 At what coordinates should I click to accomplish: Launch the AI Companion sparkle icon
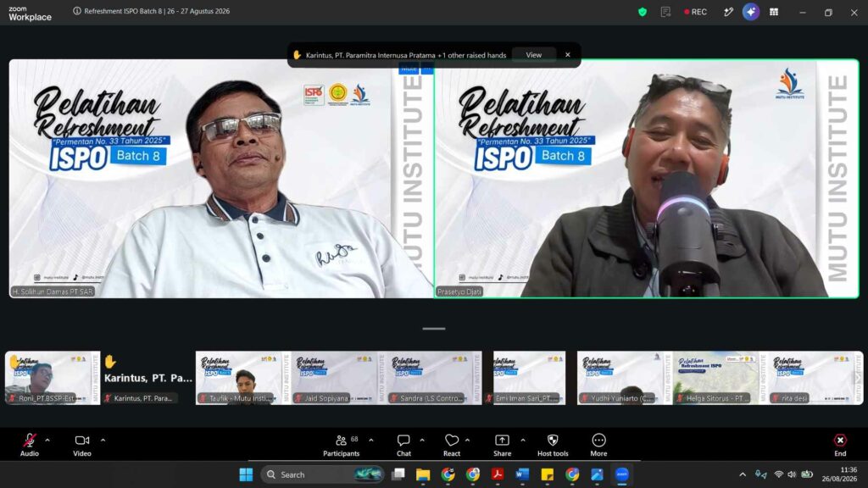[x=751, y=12]
